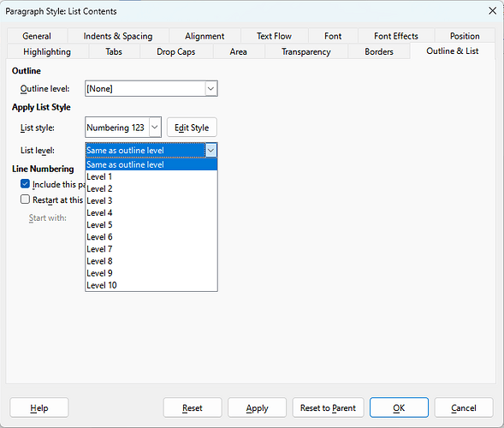Image resolution: width=504 pixels, height=428 pixels.
Task: Open Help for this dialog
Action: point(39,407)
